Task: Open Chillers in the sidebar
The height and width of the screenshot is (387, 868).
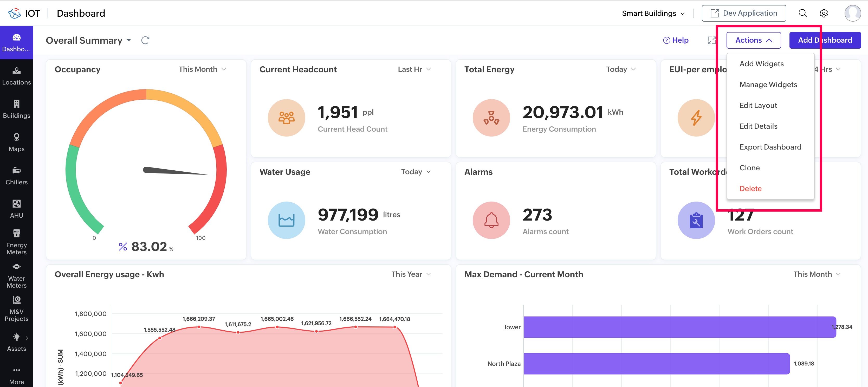Action: (x=16, y=176)
